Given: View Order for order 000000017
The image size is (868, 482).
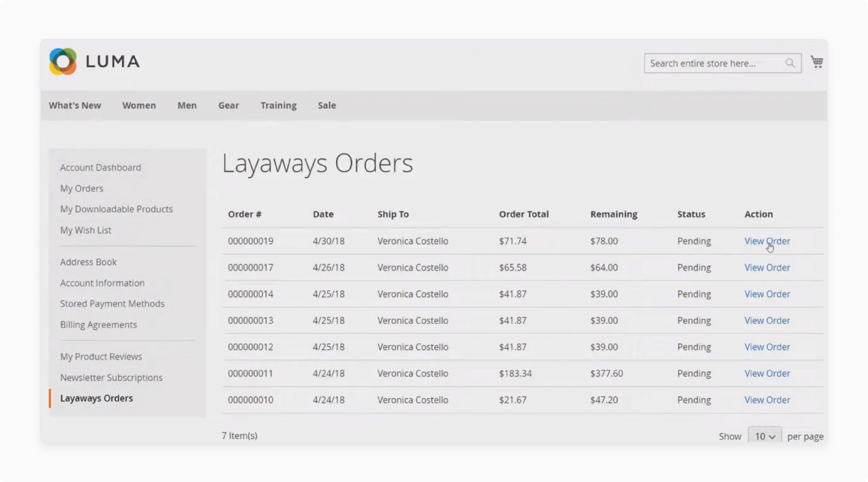Looking at the screenshot, I should coord(767,268).
